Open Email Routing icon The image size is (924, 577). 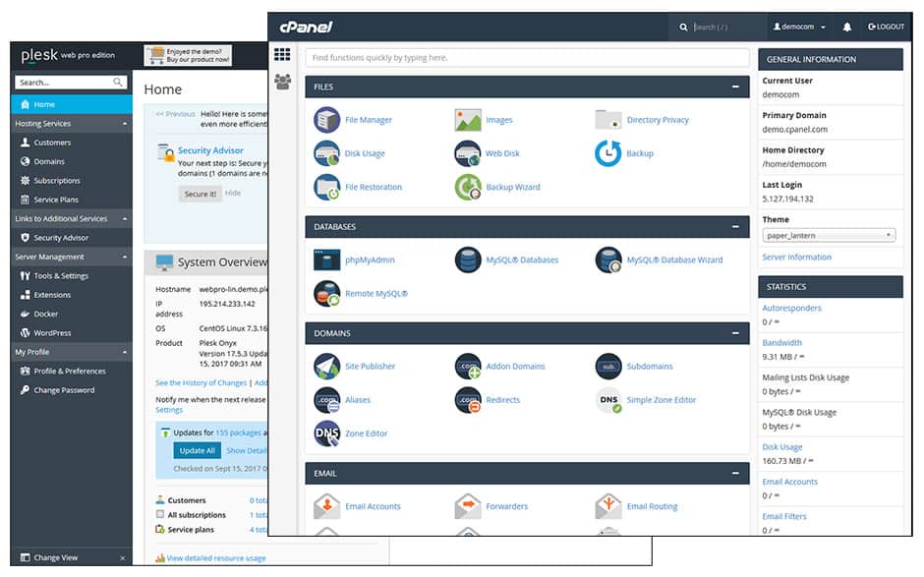[x=608, y=505]
